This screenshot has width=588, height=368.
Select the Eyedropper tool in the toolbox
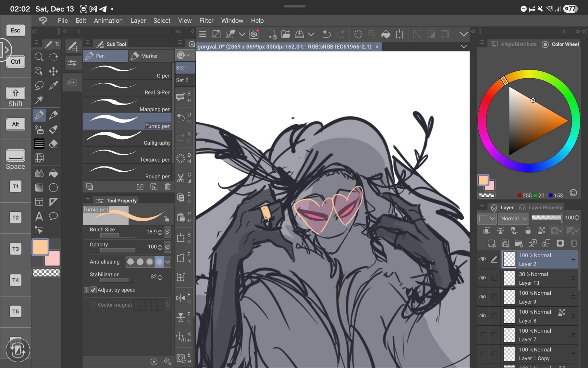click(x=53, y=85)
